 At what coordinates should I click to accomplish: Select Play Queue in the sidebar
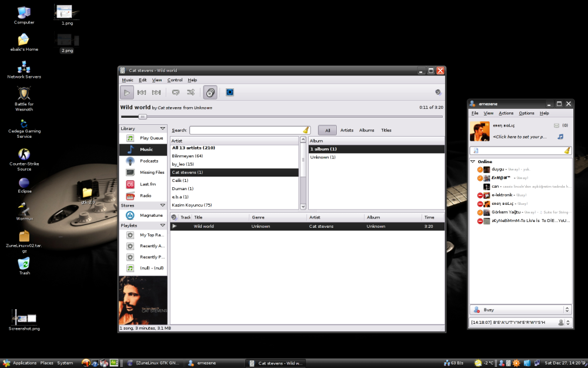(143, 138)
